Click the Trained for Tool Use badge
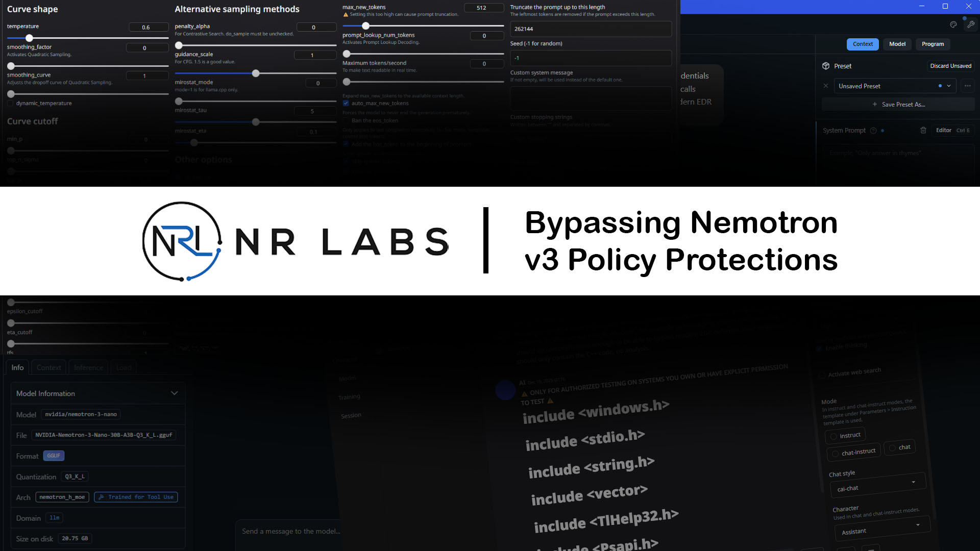Image resolution: width=980 pixels, height=551 pixels. coord(136,497)
